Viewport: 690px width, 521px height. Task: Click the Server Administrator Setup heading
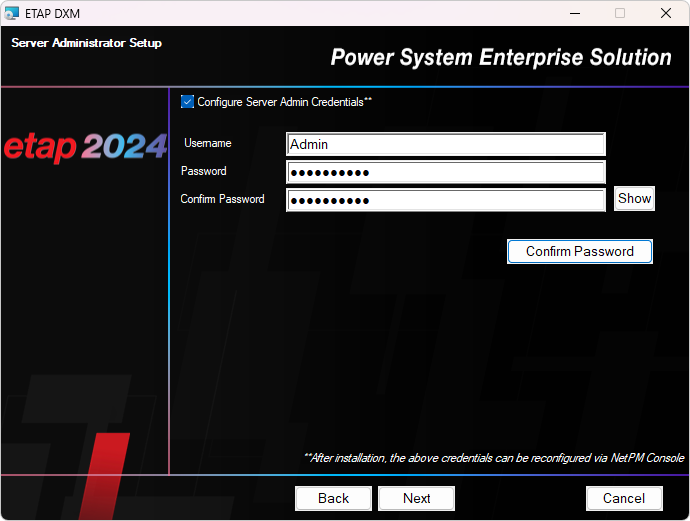pos(86,43)
